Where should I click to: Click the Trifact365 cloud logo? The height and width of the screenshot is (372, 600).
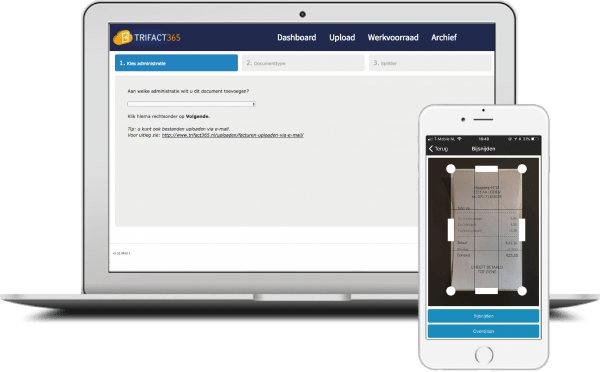122,37
